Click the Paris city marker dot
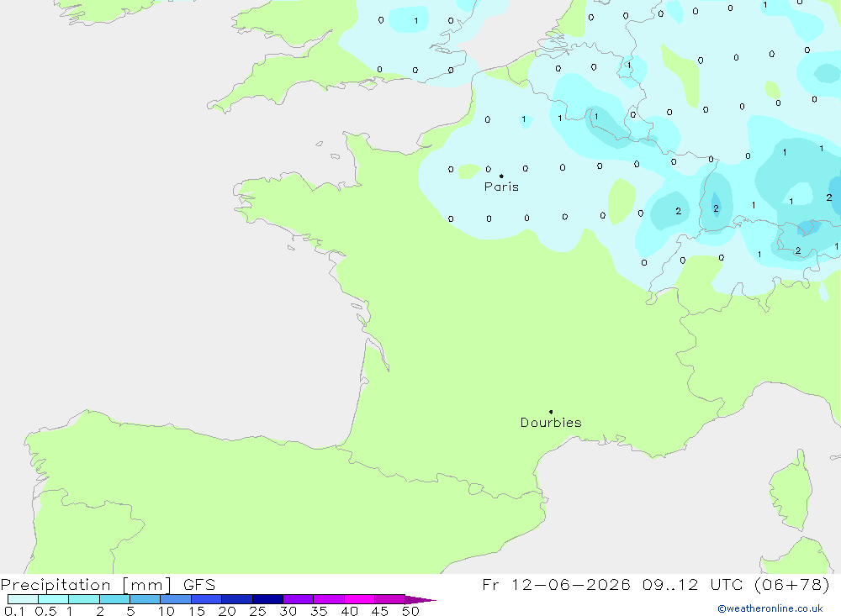Screen dimensions: 841x616 pyautogui.click(x=501, y=176)
